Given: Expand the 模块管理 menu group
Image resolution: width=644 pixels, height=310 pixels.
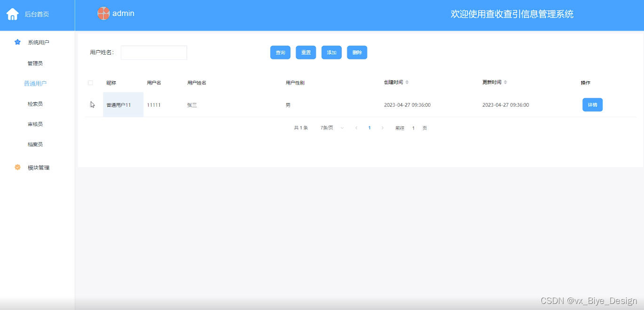Looking at the screenshot, I should [38, 167].
